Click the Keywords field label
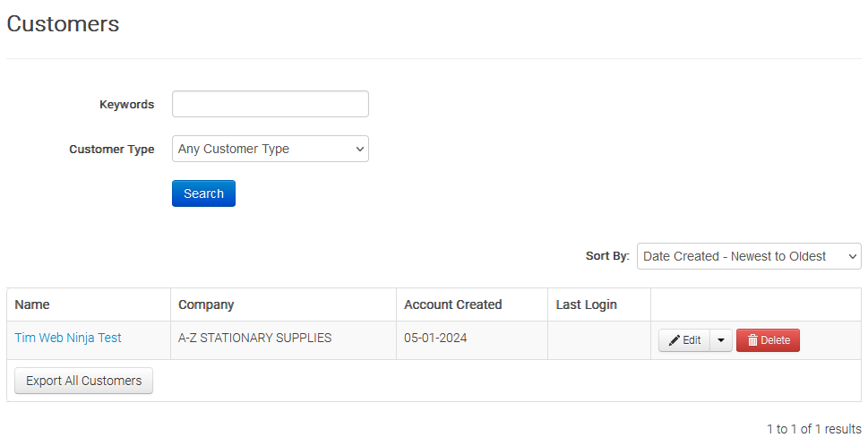 (126, 104)
